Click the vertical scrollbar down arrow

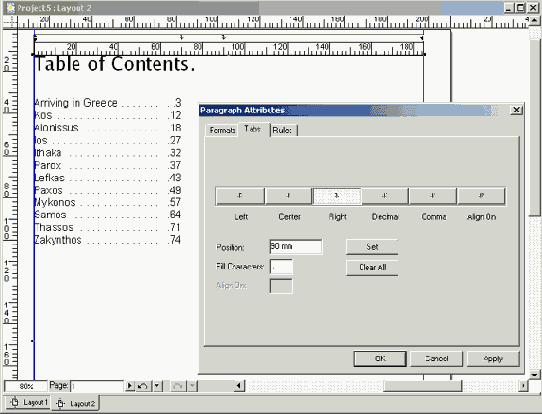coord(535,375)
